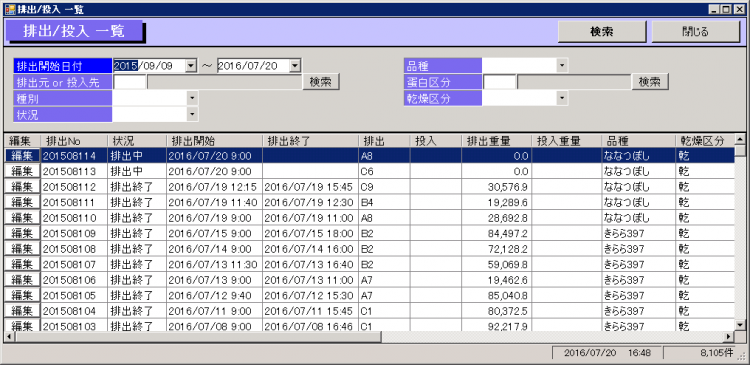750x365 pixels.
Task: Click the 排出開始 column header
Action: coord(214,141)
